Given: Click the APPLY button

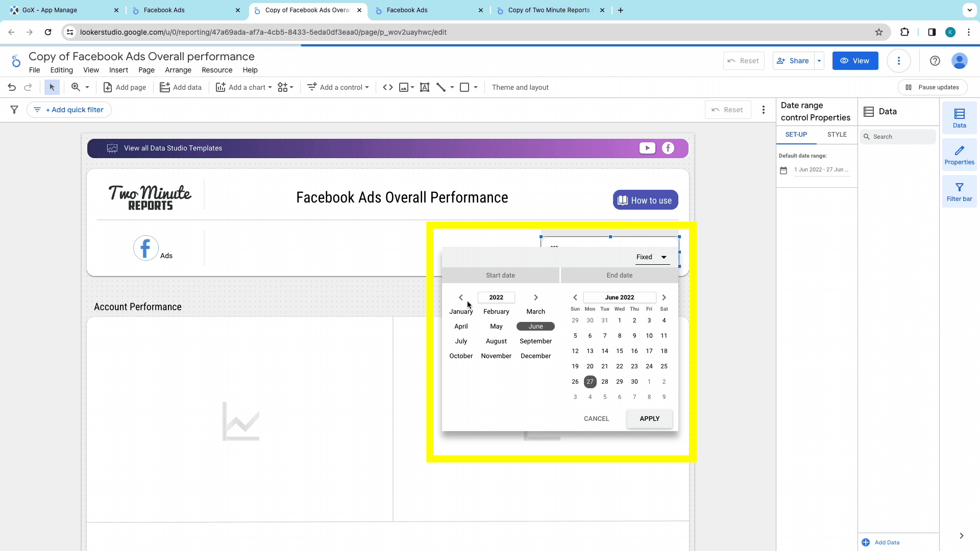Looking at the screenshot, I should pos(650,419).
